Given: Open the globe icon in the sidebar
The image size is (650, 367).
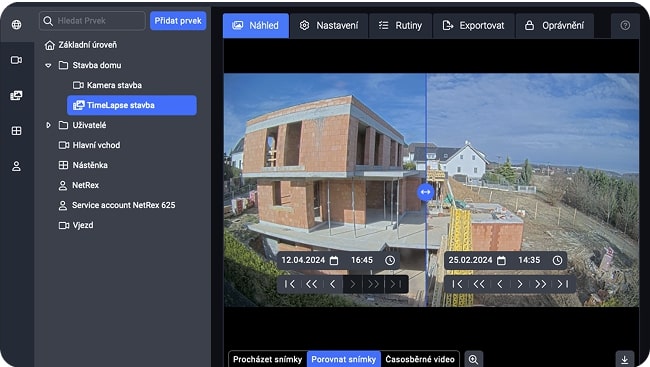Looking at the screenshot, I should click(16, 24).
